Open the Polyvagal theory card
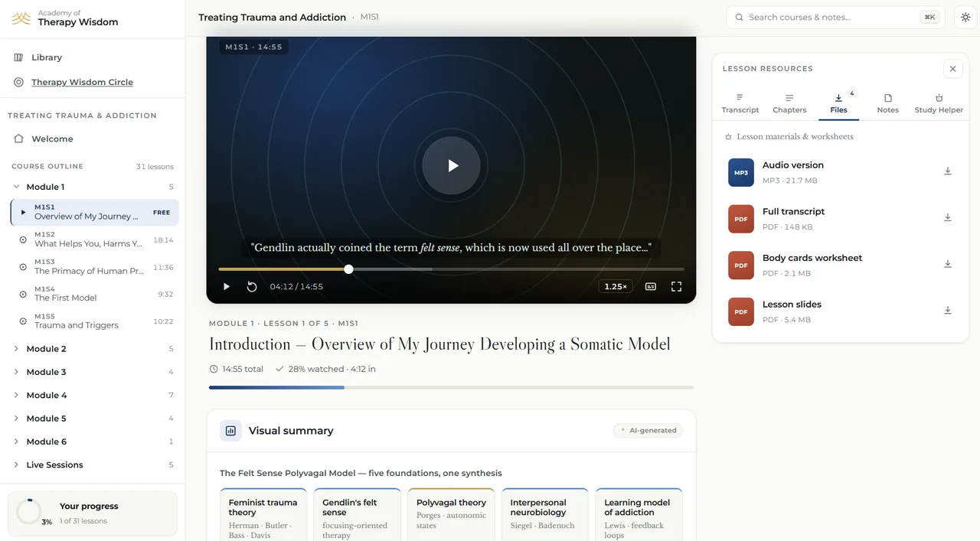The height and width of the screenshot is (541, 980). (451, 515)
